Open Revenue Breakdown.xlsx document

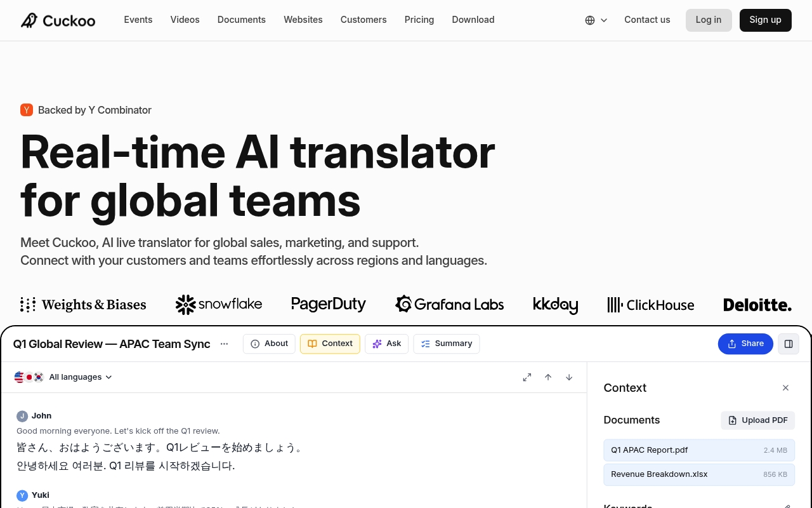699,474
